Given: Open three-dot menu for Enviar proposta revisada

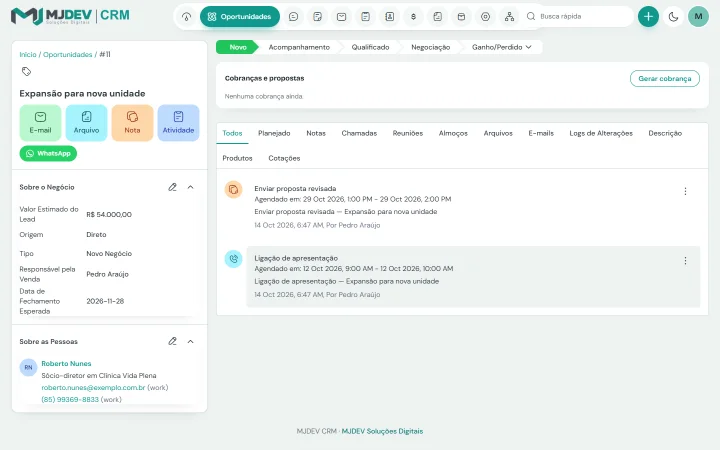Looking at the screenshot, I should pyautogui.click(x=685, y=191).
